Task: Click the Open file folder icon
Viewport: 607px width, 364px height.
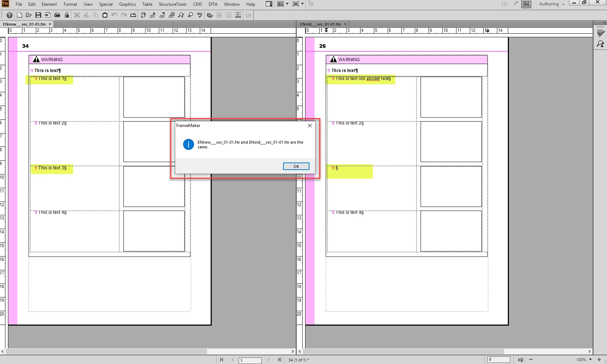Action: (x=29, y=15)
